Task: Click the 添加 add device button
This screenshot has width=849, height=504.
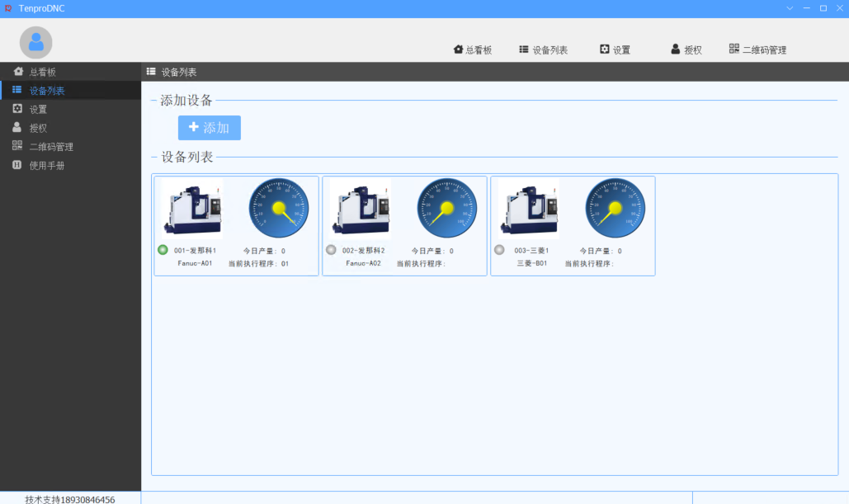Action: point(210,128)
